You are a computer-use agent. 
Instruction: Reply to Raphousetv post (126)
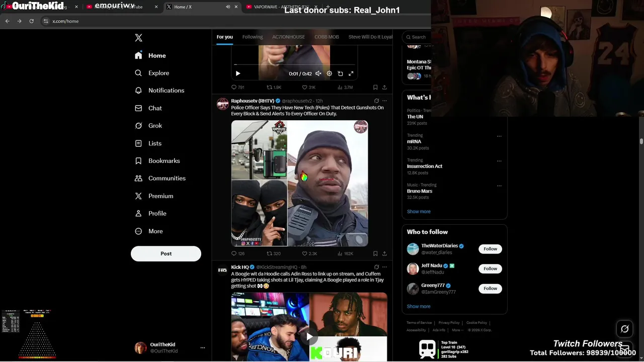[237, 254]
